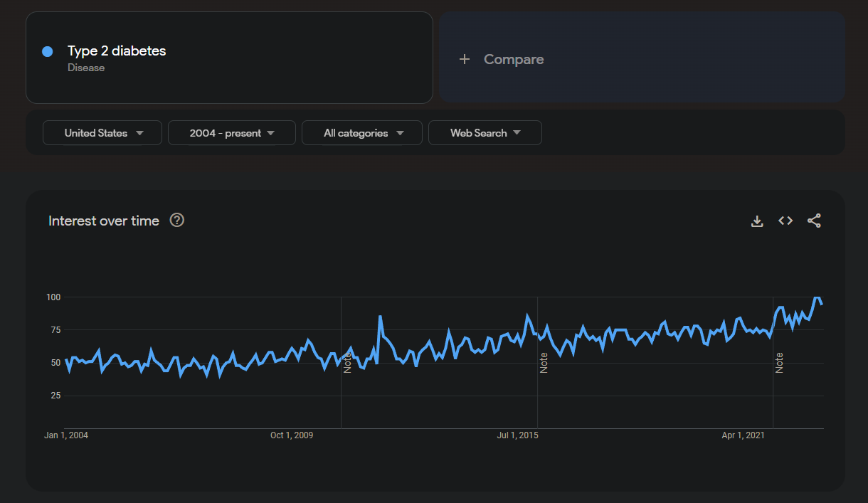Viewport: 868px width, 503px height.
Task: Open the embed code icon
Action: [785, 221]
